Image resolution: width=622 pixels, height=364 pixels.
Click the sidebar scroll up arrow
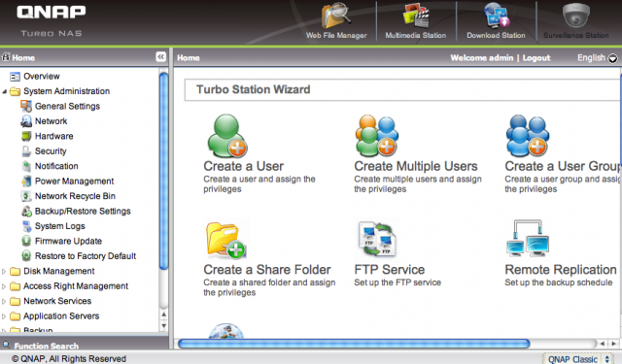(163, 314)
